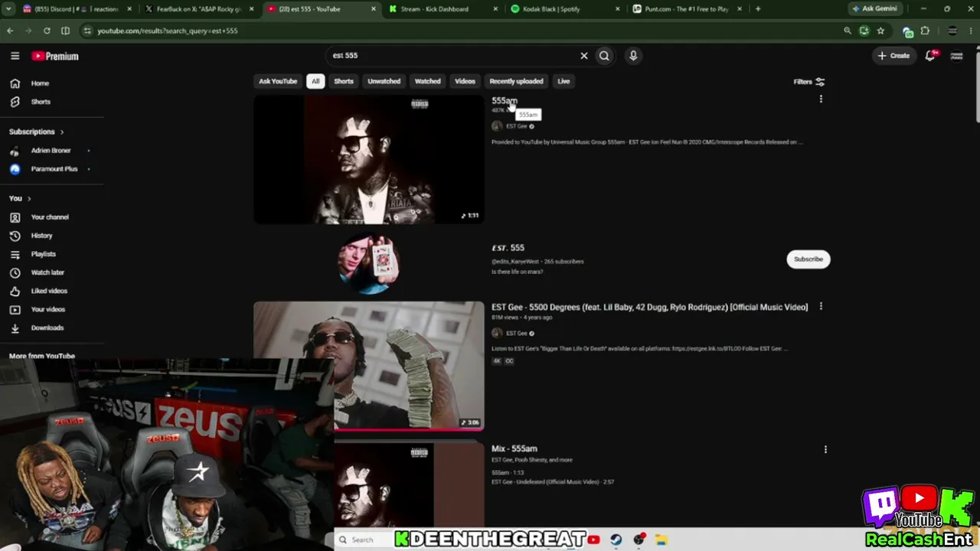Image resolution: width=980 pixels, height=551 pixels.
Task: Go to the YouTube Premium home logo
Action: click(x=55, y=56)
